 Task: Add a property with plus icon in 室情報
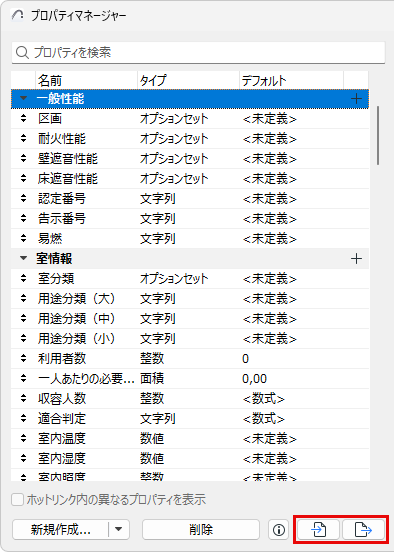tap(356, 259)
